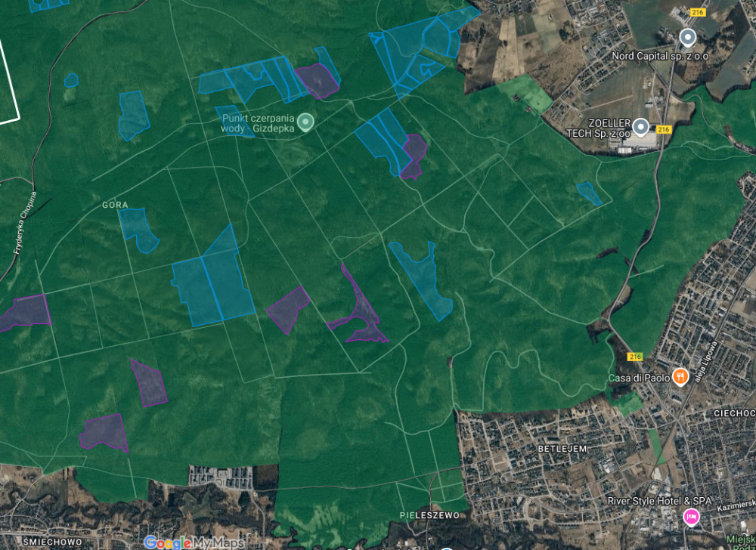The image size is (756, 550).
Task: Click the 216 road shield beside ZOELLER TECH
Action: [665, 129]
